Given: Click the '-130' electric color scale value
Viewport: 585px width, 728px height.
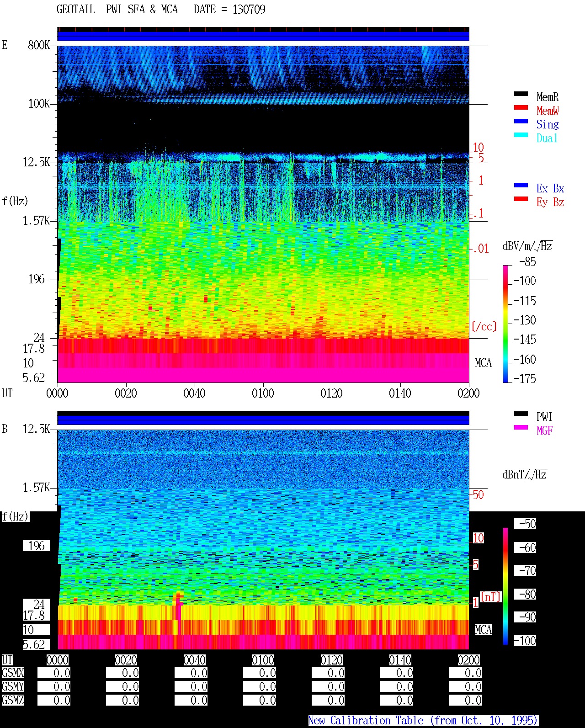Looking at the screenshot, I should click(525, 320).
